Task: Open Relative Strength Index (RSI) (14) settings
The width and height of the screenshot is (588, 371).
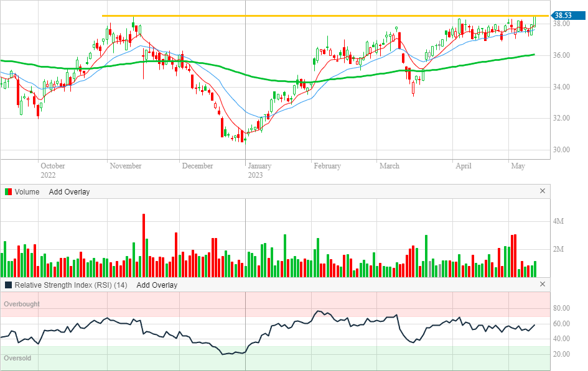Action: click(x=71, y=285)
